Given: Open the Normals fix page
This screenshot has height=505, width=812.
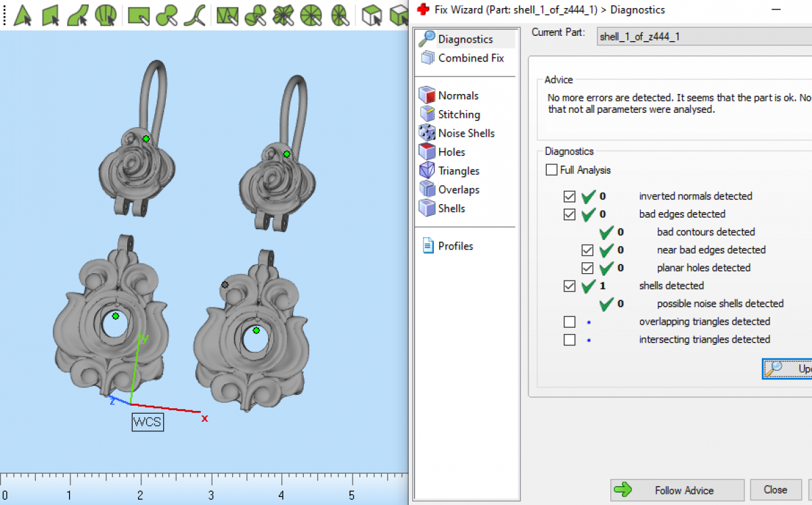Looking at the screenshot, I should point(457,95).
